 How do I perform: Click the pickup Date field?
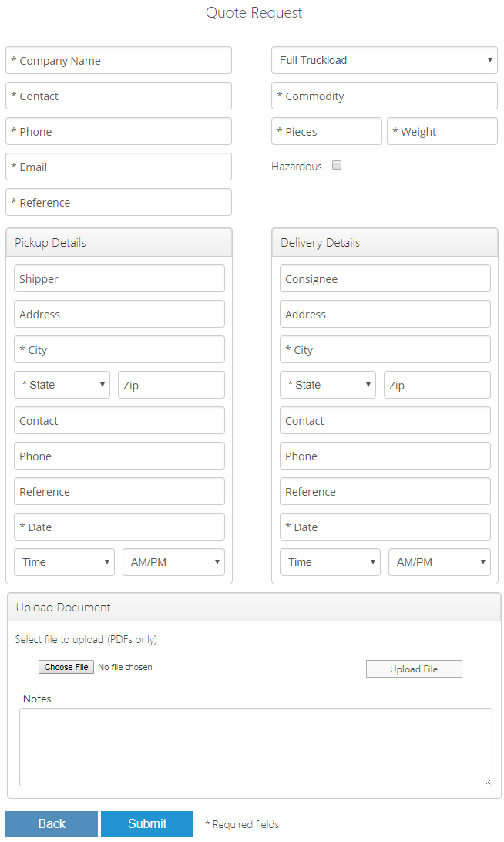pos(119,527)
